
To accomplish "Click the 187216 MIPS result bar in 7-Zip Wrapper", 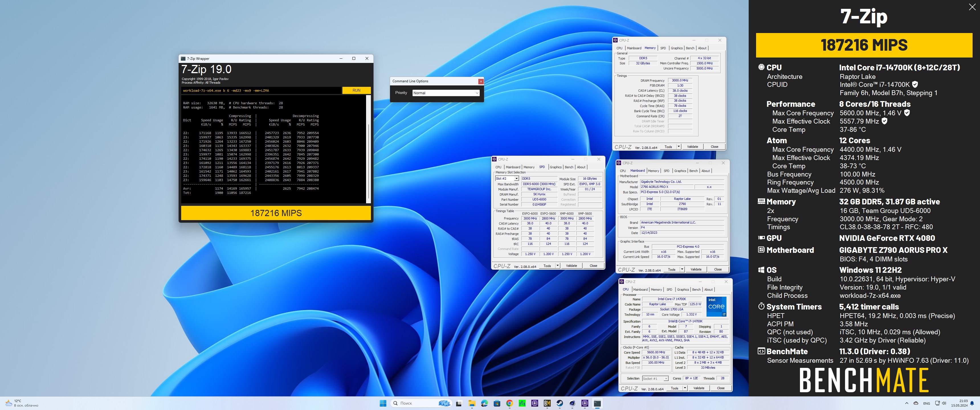I will pos(276,213).
